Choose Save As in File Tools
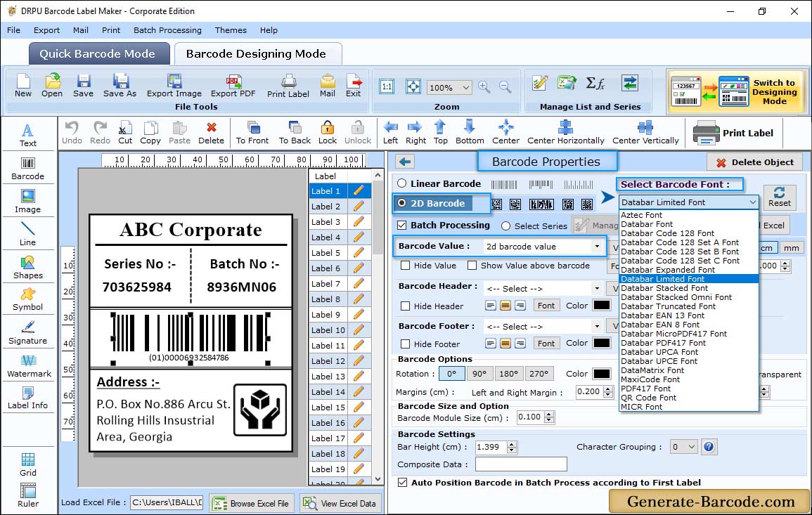This screenshot has height=515, width=812. coord(120,86)
